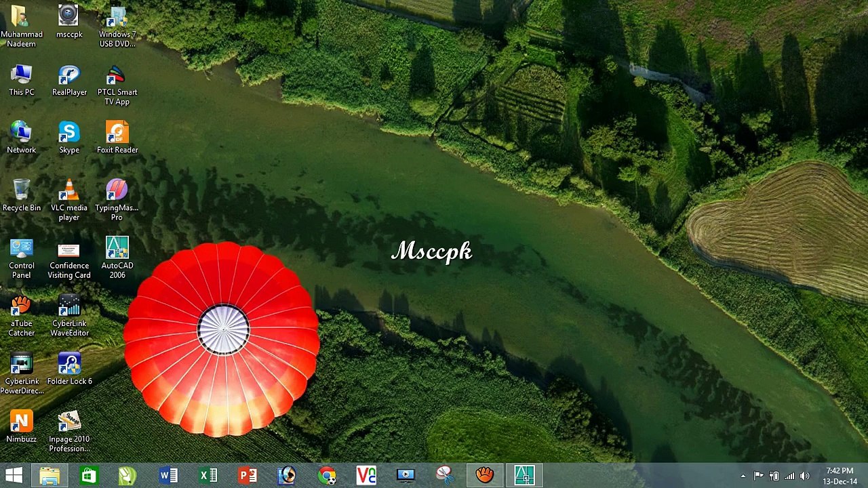Select the Control Panel desktop icon
This screenshot has width=868, height=488.
21,258
